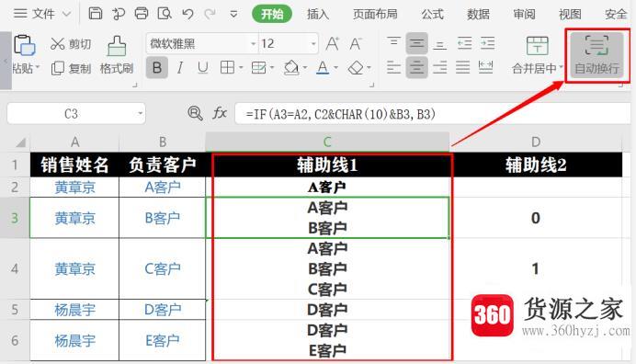Click the cell borders icon
This screenshot has width=636, height=364.
click(x=227, y=68)
